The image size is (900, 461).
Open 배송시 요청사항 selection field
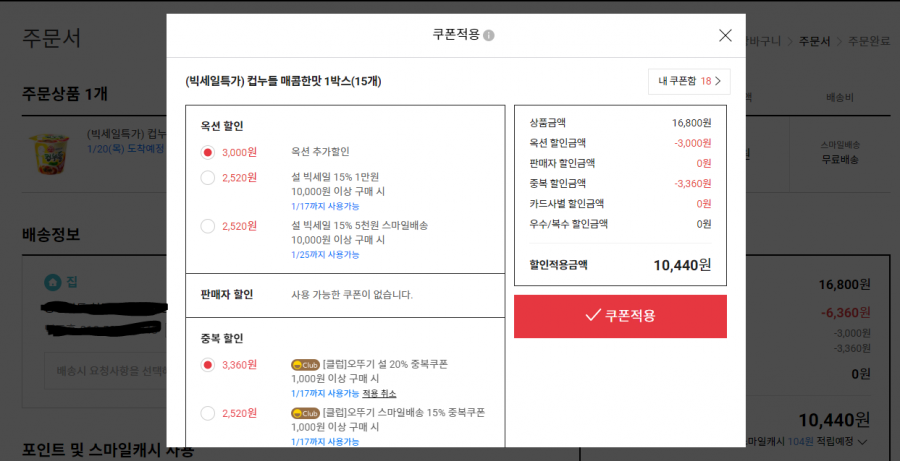coord(106,370)
